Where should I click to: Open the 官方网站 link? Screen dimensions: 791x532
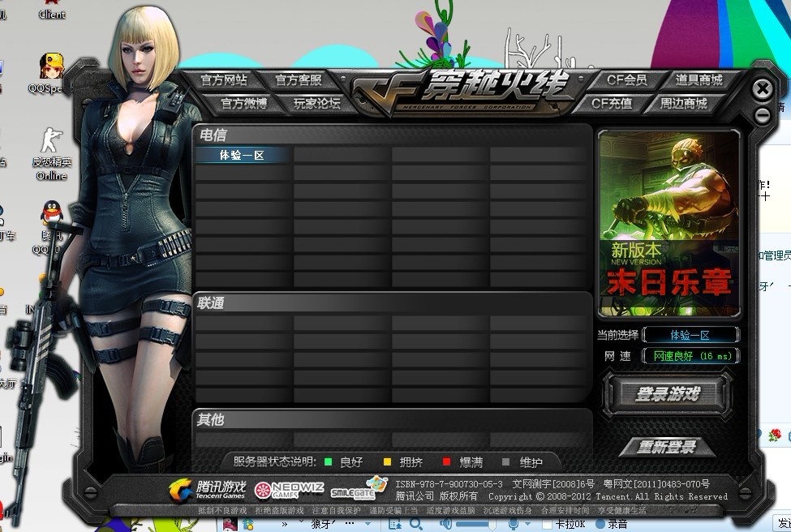[223, 80]
